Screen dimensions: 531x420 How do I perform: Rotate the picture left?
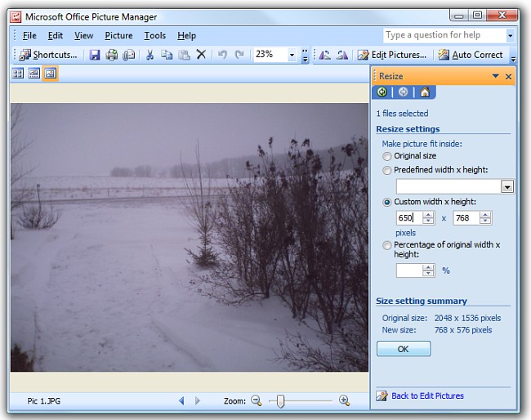[325, 55]
